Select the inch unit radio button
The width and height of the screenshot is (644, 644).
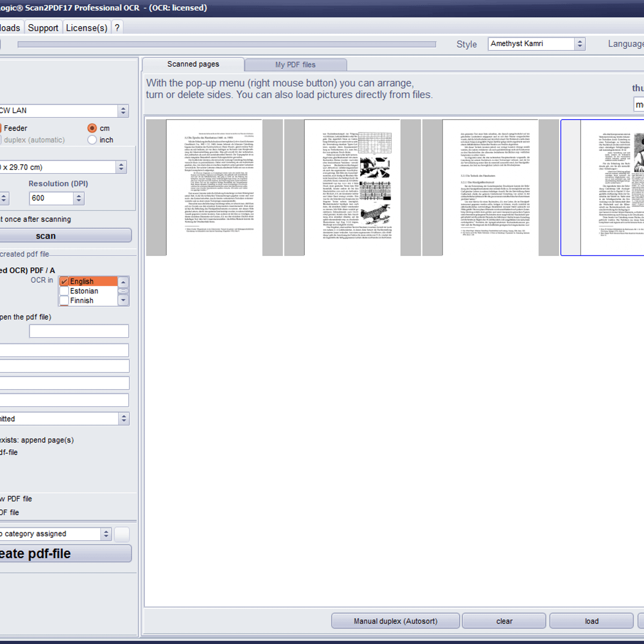click(92, 140)
